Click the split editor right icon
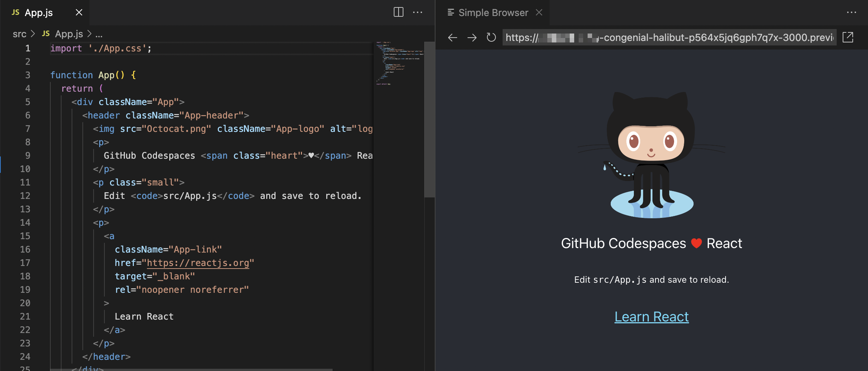This screenshot has height=371, width=868. pyautogui.click(x=398, y=12)
